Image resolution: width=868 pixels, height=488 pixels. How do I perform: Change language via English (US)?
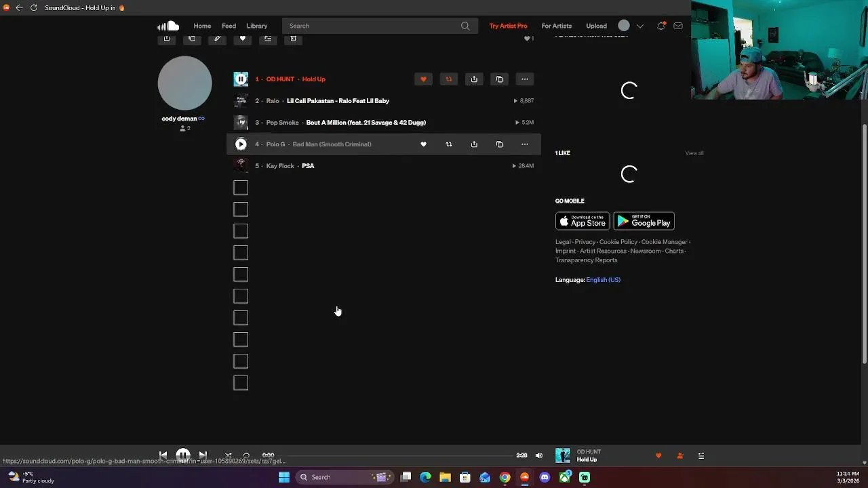603,280
